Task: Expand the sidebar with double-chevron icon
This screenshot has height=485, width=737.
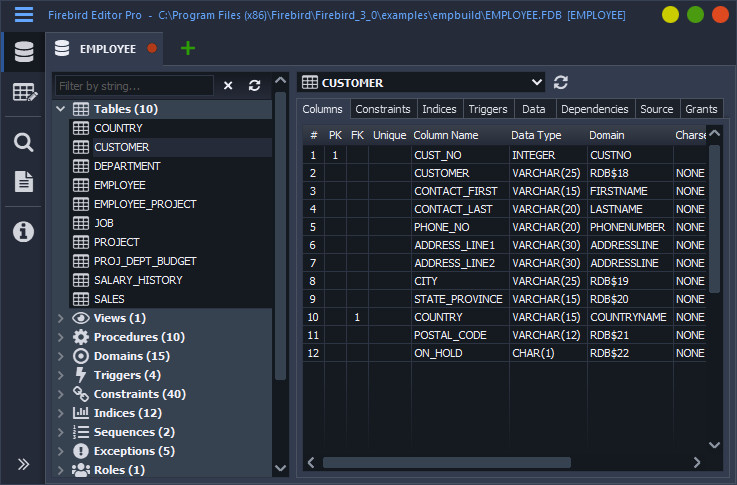Action: pos(24,464)
